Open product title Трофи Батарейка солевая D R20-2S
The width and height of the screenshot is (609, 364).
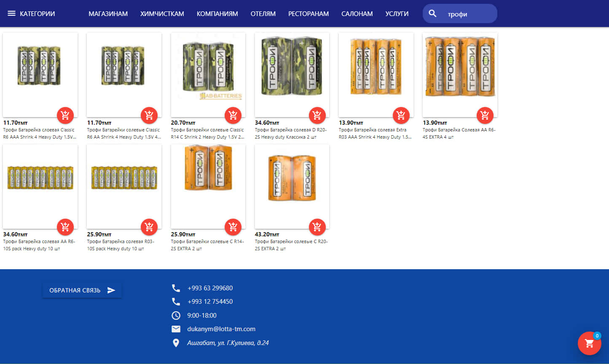pyautogui.click(x=291, y=133)
